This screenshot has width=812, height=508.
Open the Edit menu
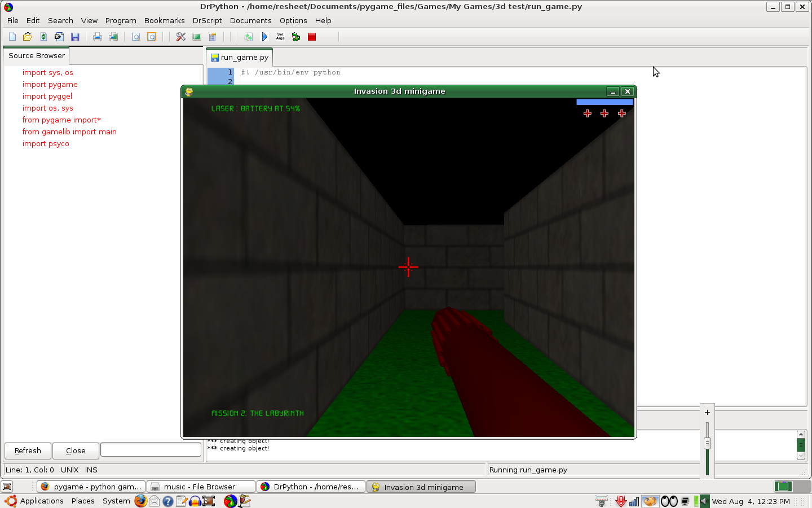tap(33, 20)
